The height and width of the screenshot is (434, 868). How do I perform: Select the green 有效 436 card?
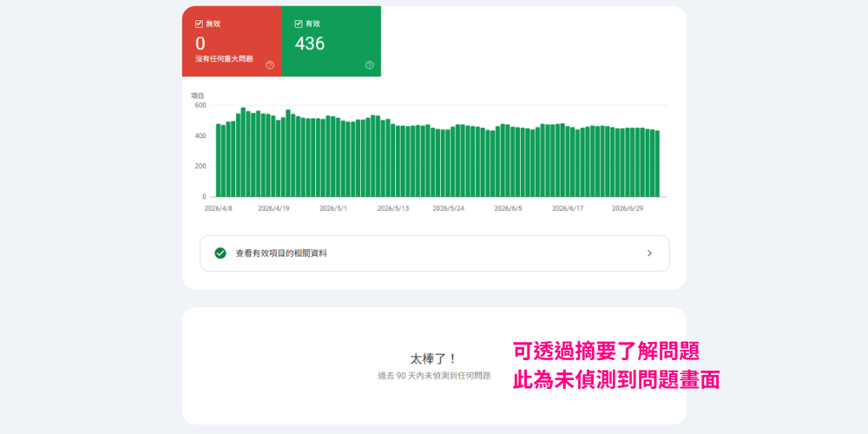pyautogui.click(x=331, y=42)
